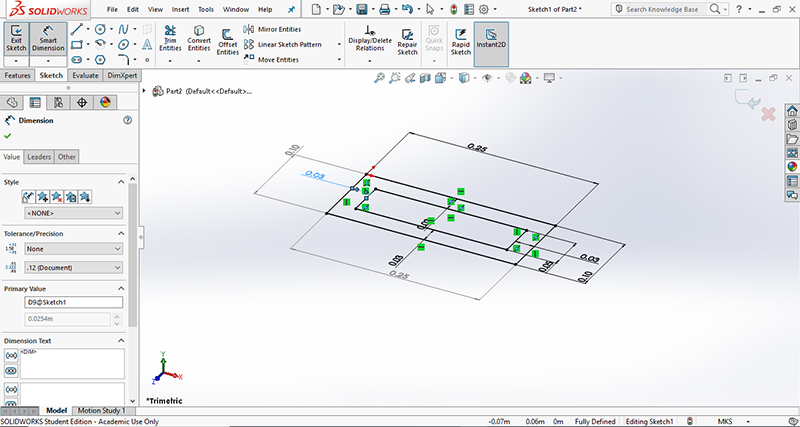
Task: Expand the Part2 tree node
Action: click(144, 91)
